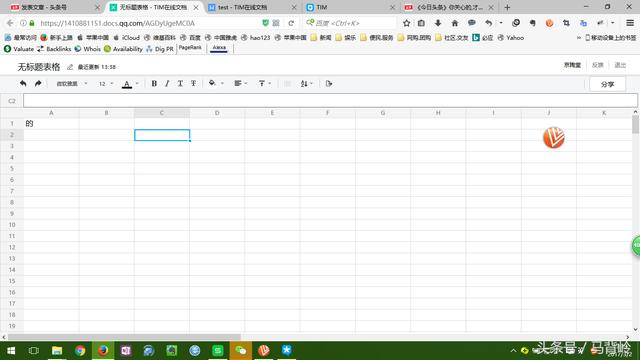This screenshot has width=640, height=360.
Task: Open the horizontal alignment dropdown
Action: pyautogui.click(x=240, y=83)
